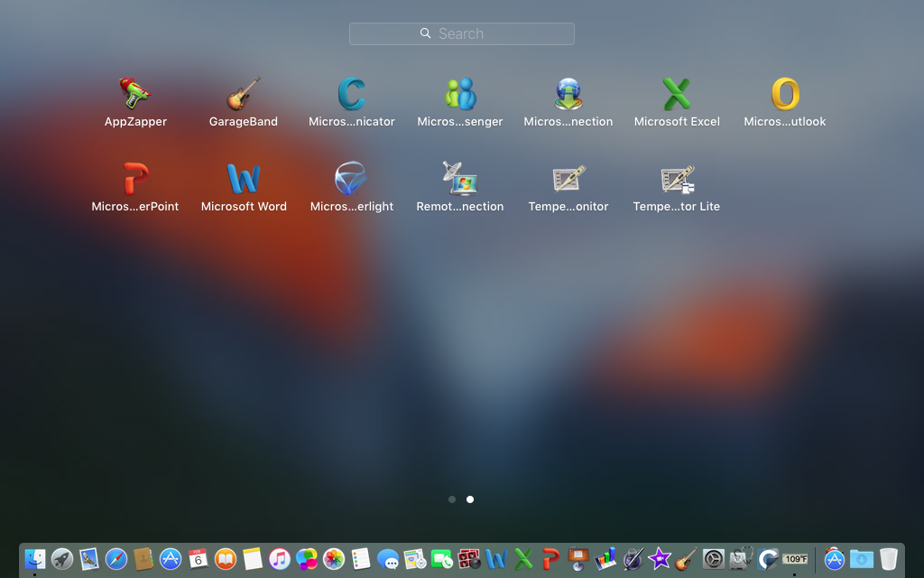924x578 pixels.
Task: Open Microsoft Excel from Launchpad grid
Action: 677,94
